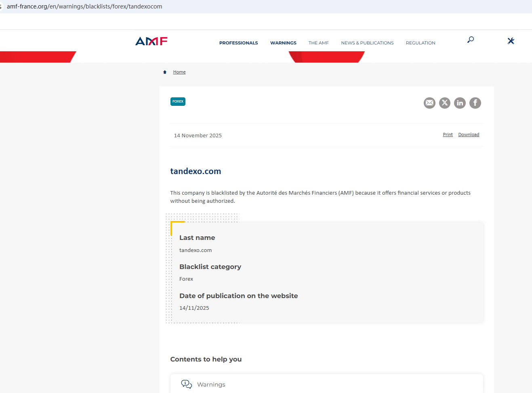Click the FOREX category tag
532x393 pixels.
point(178,101)
